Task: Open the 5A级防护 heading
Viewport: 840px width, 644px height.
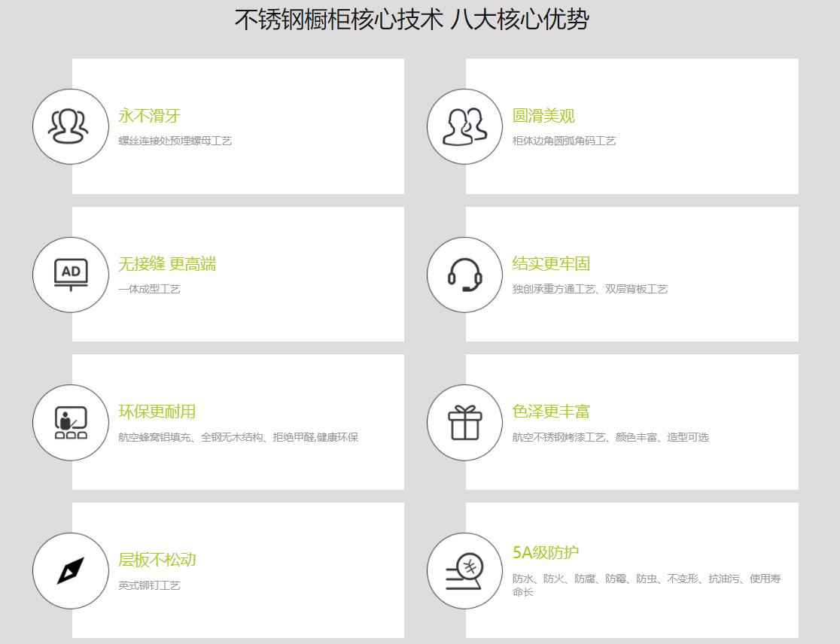Action: 546,553
